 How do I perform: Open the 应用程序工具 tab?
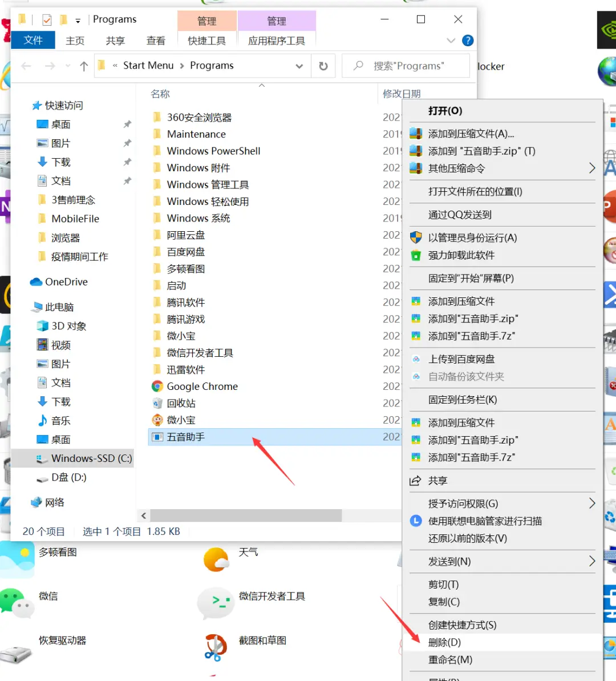277,41
